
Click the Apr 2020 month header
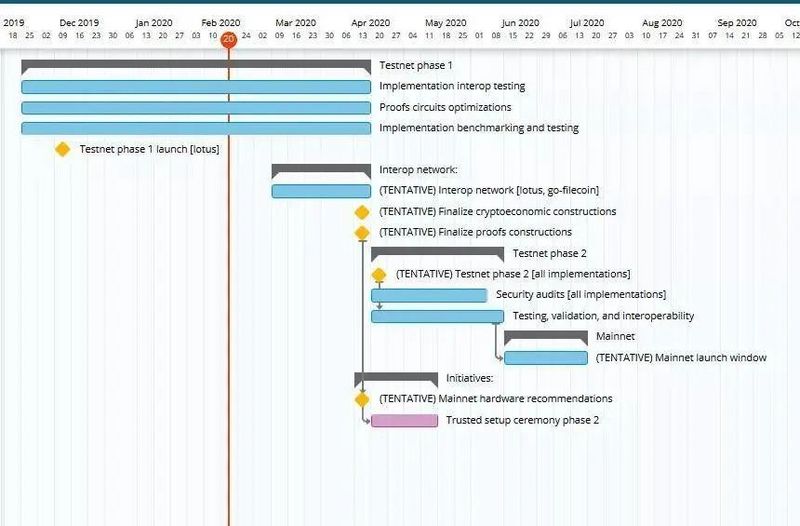click(370, 23)
